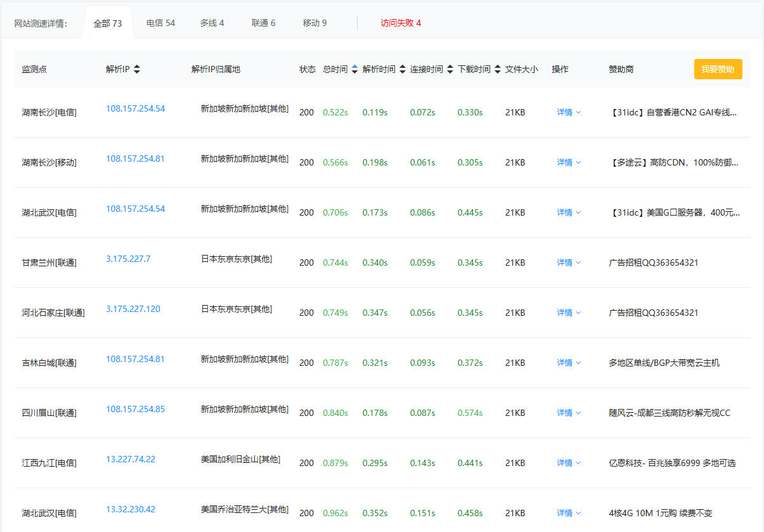
Task: Open IP link 13.227.74.22
Action: click(131, 459)
